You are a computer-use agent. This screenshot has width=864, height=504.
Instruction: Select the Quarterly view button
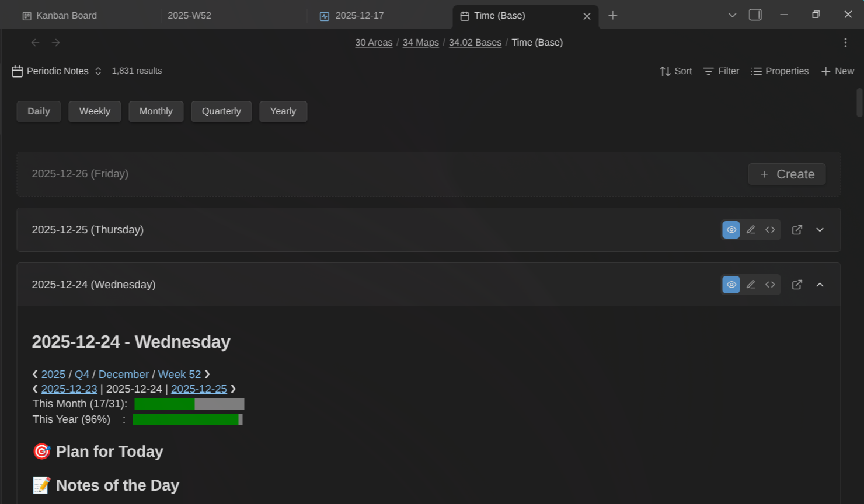click(x=221, y=111)
